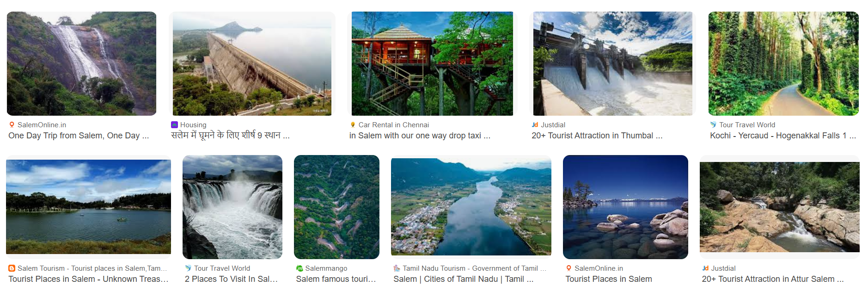Click SalemOnline.in pin icon above One Day Trip

12,125
